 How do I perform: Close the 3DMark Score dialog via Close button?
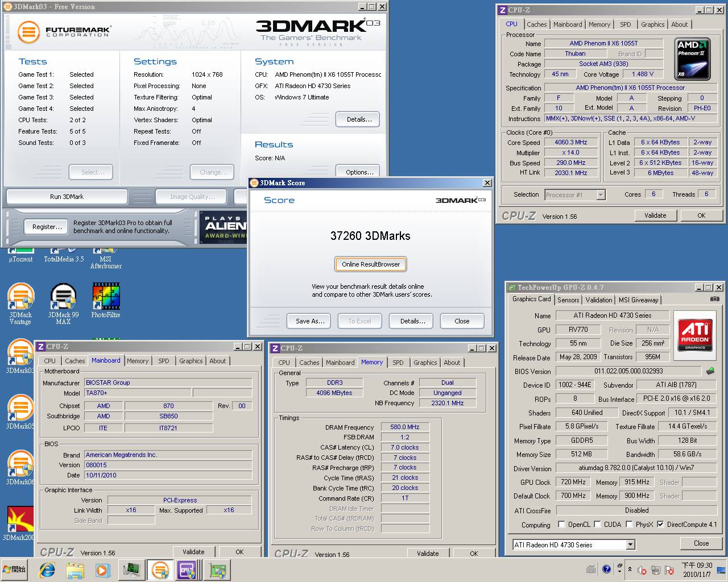pyautogui.click(x=462, y=321)
